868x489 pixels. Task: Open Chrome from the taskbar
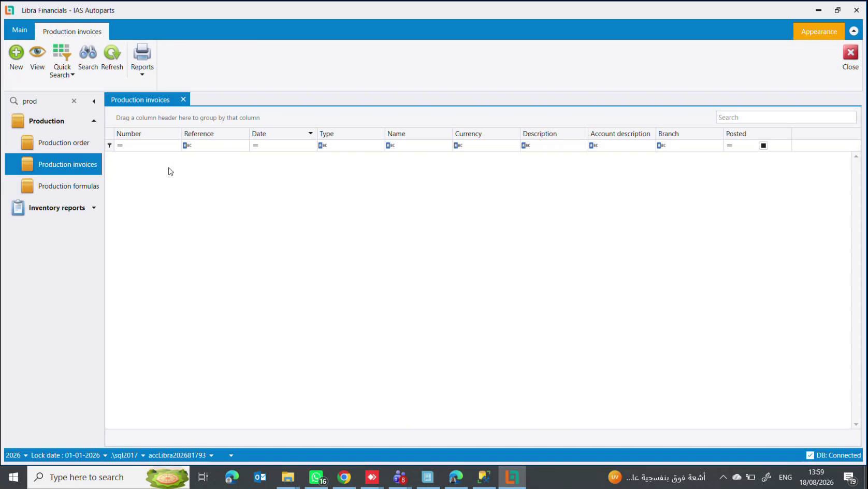(344, 477)
